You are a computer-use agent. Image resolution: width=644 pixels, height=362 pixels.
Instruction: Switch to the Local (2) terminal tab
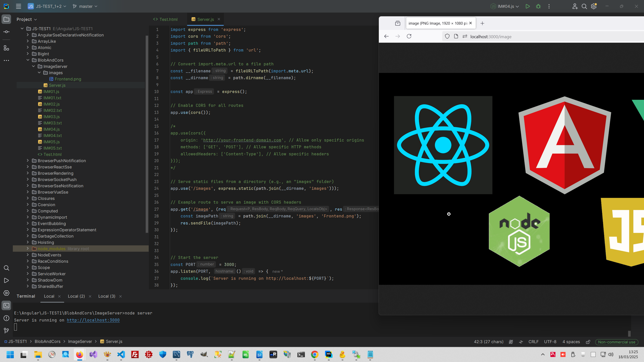[76, 296]
